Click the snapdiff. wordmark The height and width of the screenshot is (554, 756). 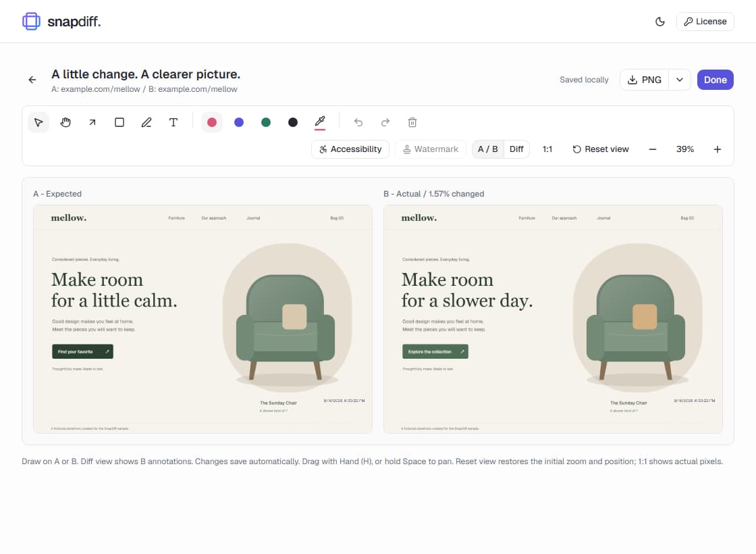[x=74, y=21]
